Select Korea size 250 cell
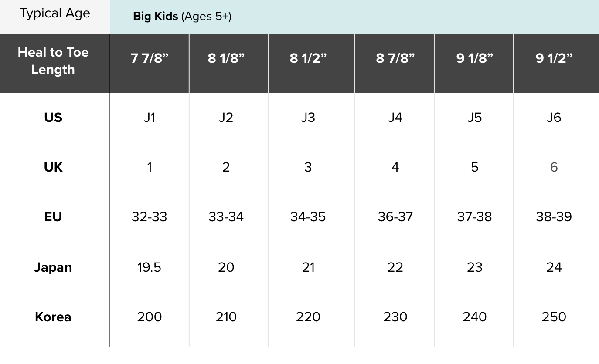 554,317
